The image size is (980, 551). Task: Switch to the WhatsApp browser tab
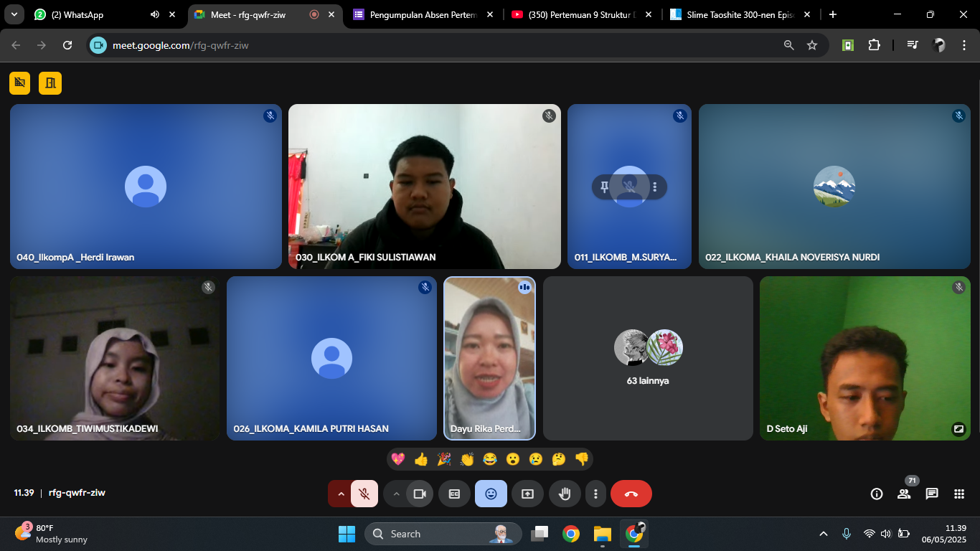pyautogui.click(x=77, y=14)
